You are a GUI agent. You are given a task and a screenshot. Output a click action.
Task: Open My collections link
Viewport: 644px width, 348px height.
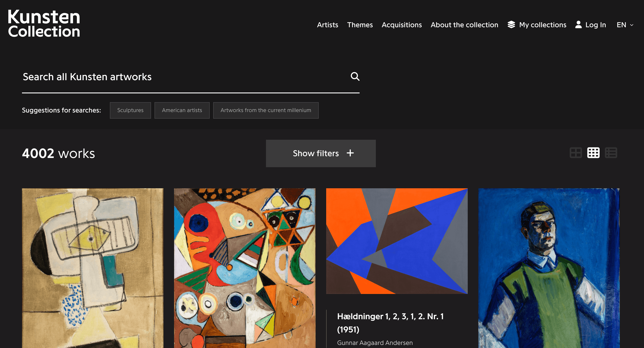(542, 25)
